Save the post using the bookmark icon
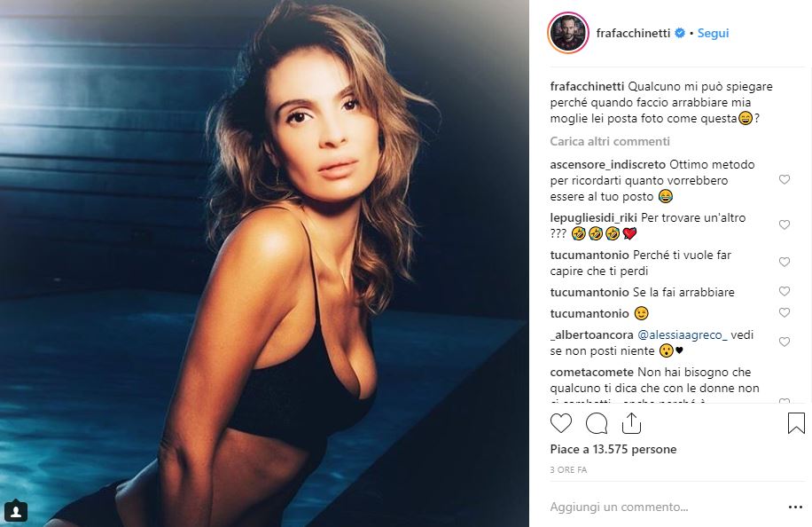 (797, 424)
